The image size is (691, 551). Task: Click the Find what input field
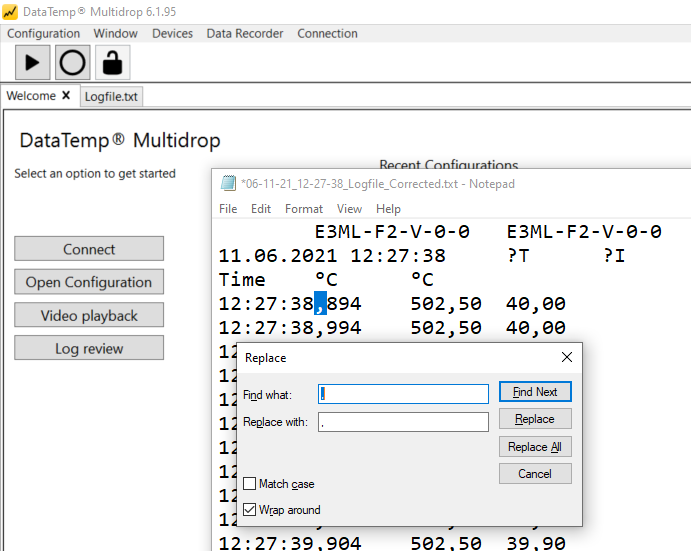click(403, 394)
